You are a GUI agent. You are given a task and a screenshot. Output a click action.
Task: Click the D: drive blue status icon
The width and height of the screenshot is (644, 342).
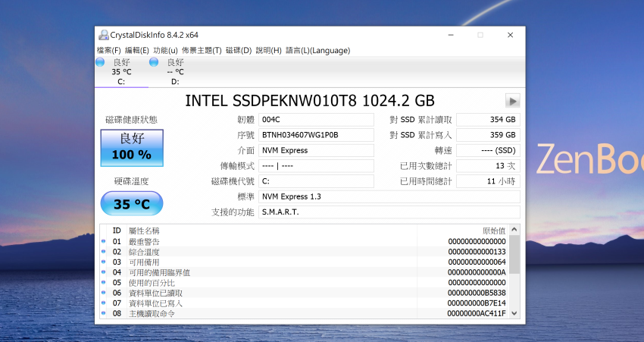(154, 62)
